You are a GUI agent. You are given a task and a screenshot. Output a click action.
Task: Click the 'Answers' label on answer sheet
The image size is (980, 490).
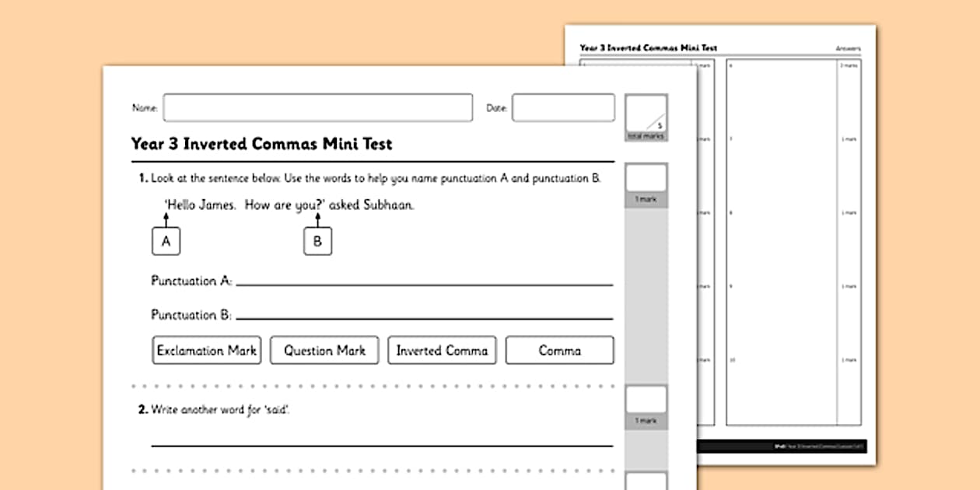pos(848,48)
